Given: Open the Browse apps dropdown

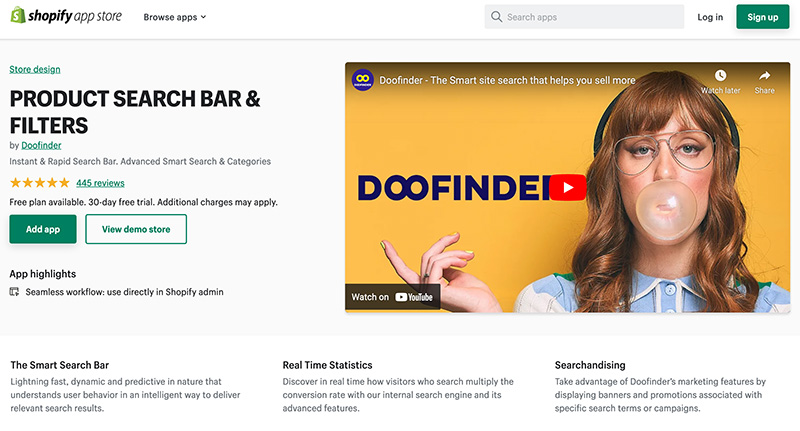Looking at the screenshot, I should click(174, 17).
